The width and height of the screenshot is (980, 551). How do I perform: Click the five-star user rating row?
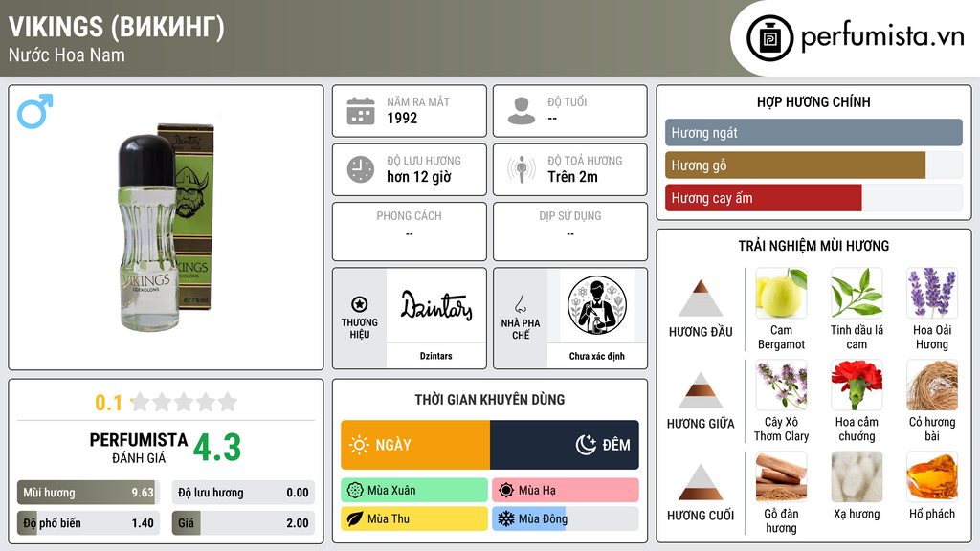[184, 402]
